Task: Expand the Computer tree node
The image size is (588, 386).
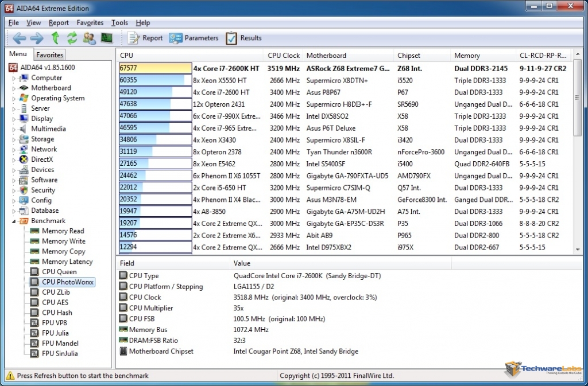Action: pos(14,78)
